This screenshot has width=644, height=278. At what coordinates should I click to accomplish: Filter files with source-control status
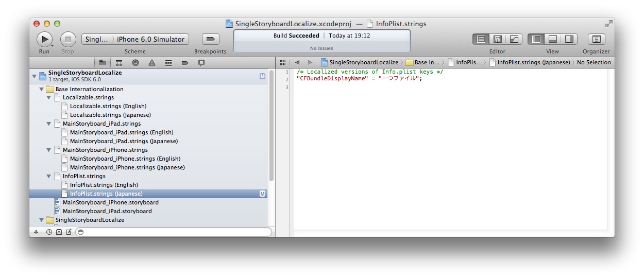click(x=59, y=232)
